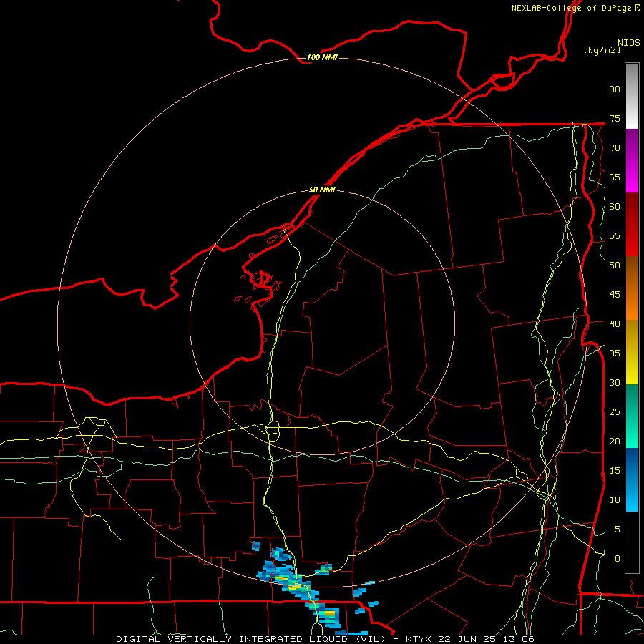The width and height of the screenshot is (644, 644).
Task: Click the scale value 75
Action: [x=615, y=118]
